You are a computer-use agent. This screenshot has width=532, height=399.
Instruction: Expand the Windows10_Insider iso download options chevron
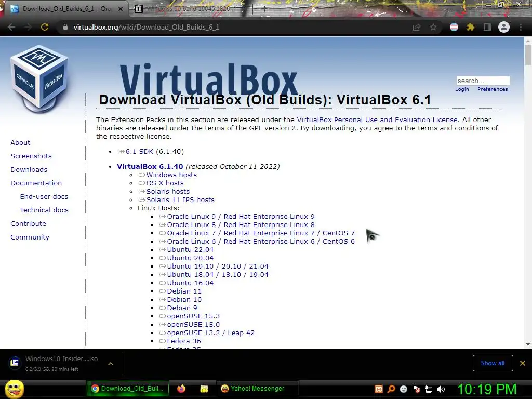click(x=110, y=363)
